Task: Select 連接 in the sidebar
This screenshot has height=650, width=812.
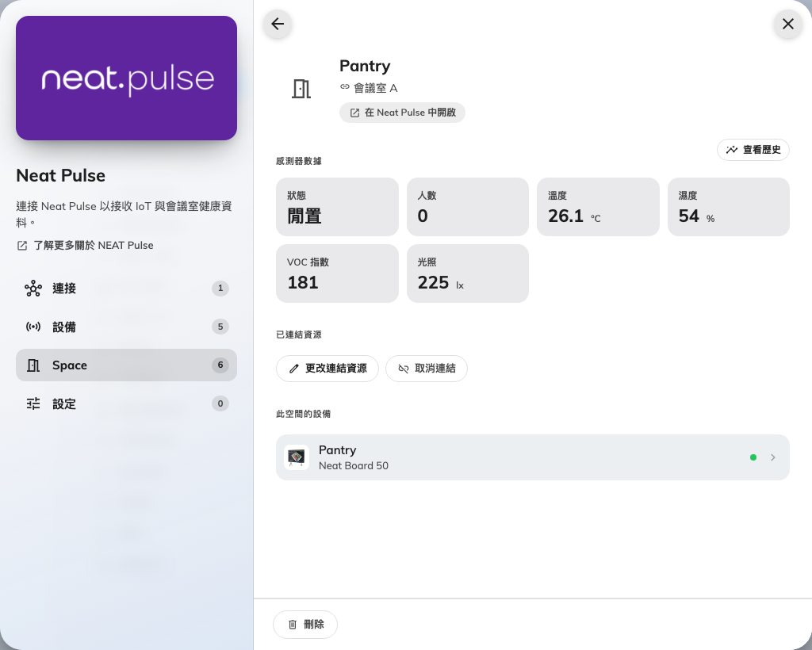Action: click(126, 289)
